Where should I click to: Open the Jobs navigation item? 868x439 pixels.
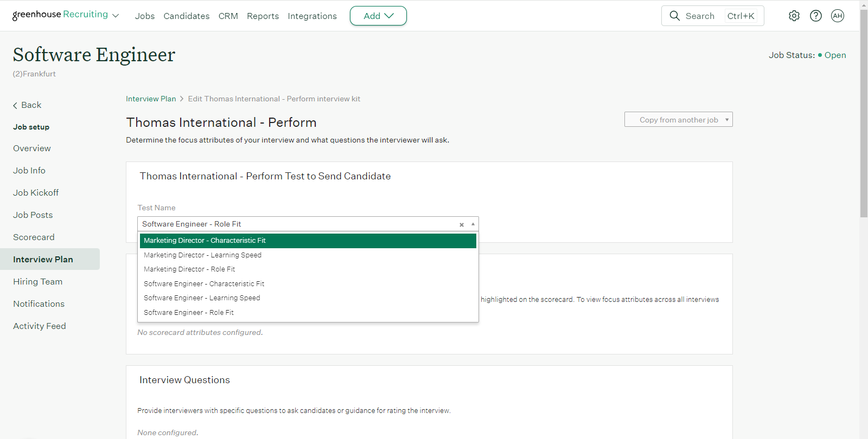click(x=145, y=16)
